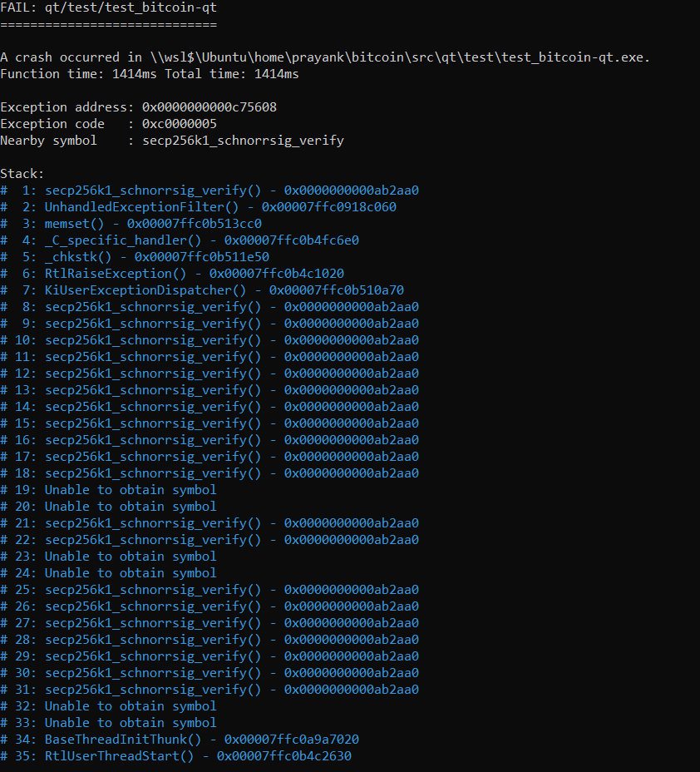Click stack frame 4 _C_specific_handler()
This screenshot has height=772, width=700.
pos(180,240)
